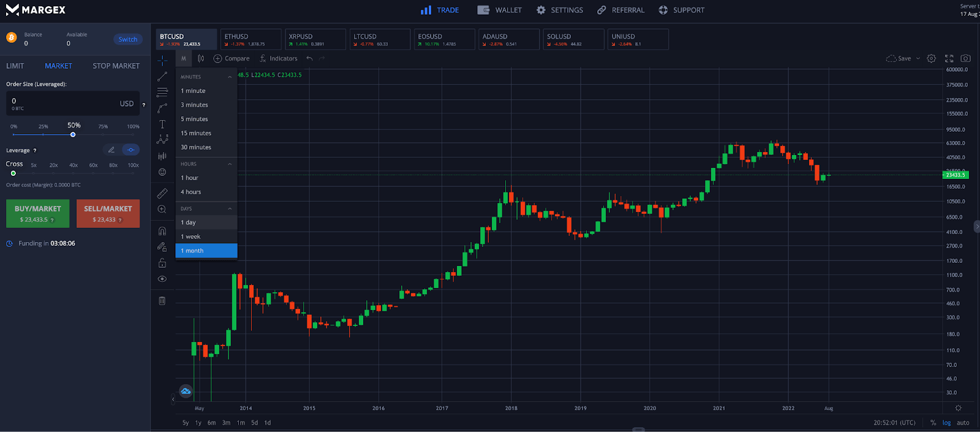980x432 pixels.
Task: Pick the text annotation tool
Action: pyautogui.click(x=162, y=124)
